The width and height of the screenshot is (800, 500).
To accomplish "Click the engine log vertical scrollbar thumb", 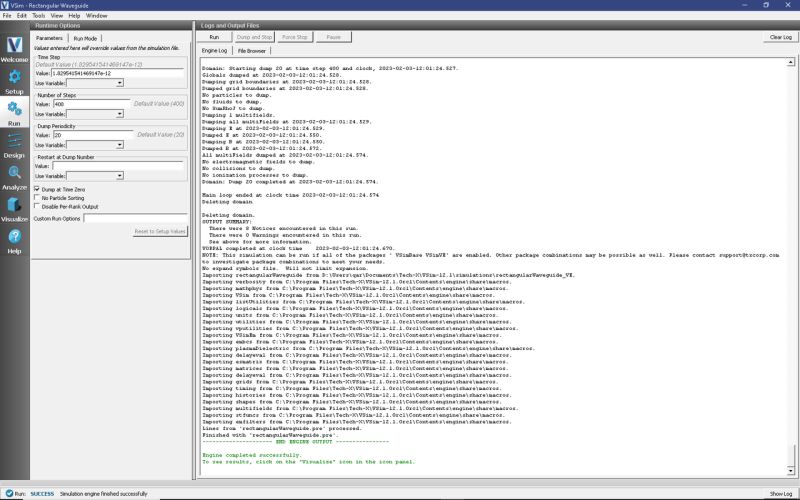I will (x=790, y=454).
